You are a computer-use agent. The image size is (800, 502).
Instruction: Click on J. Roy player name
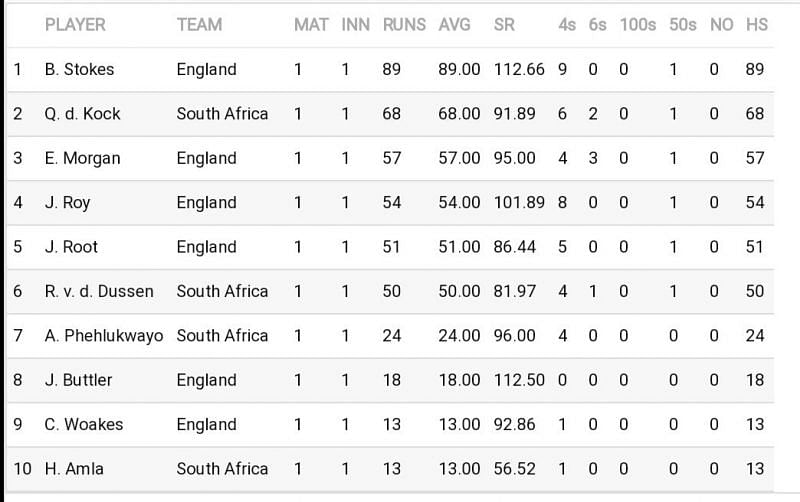67,203
